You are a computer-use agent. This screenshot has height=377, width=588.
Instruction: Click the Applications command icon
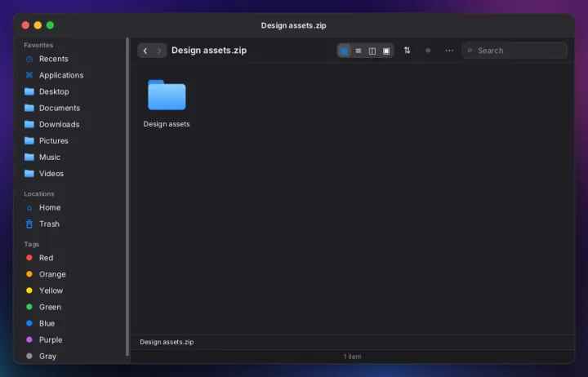tap(29, 75)
